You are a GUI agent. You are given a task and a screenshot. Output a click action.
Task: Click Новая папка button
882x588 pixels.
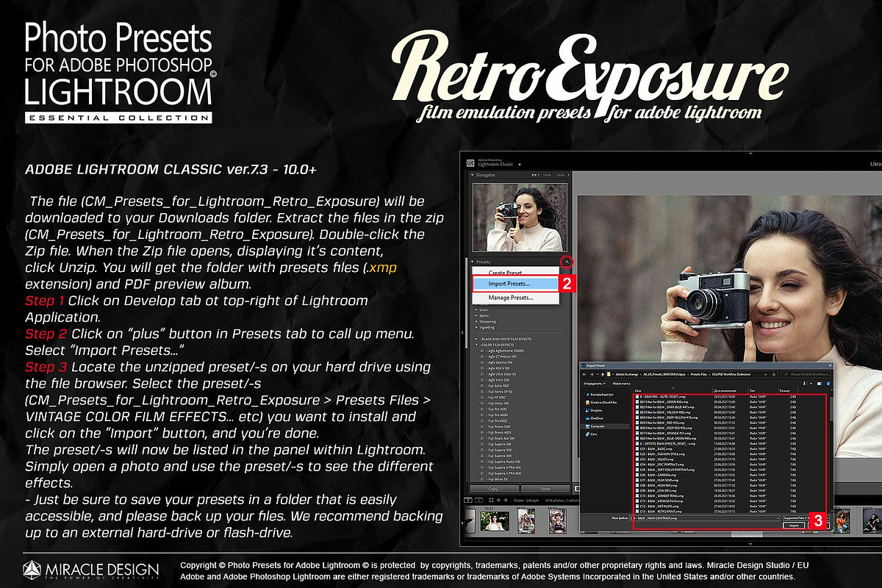click(x=621, y=384)
